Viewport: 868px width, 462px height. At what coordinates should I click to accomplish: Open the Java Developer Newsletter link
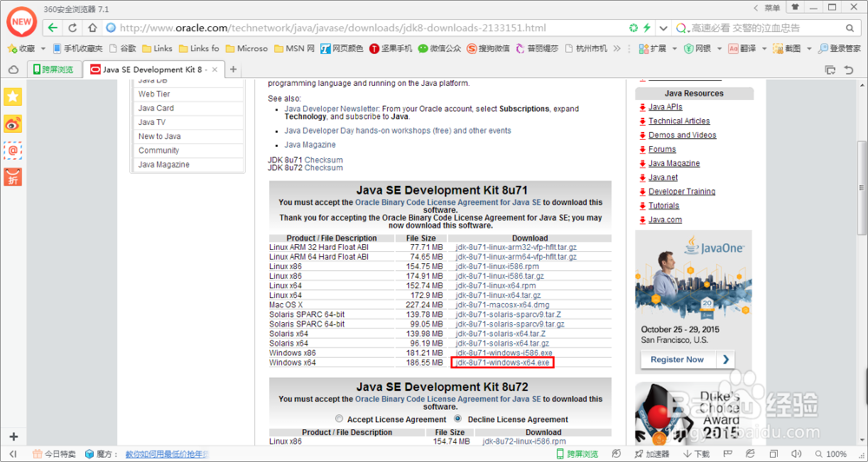[332, 109]
